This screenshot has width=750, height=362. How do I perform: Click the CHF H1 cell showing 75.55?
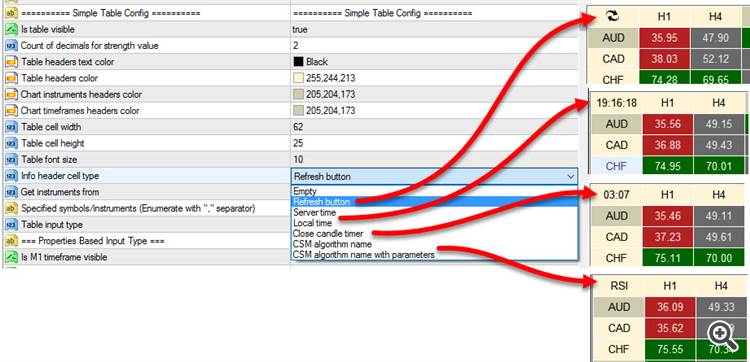670,349
